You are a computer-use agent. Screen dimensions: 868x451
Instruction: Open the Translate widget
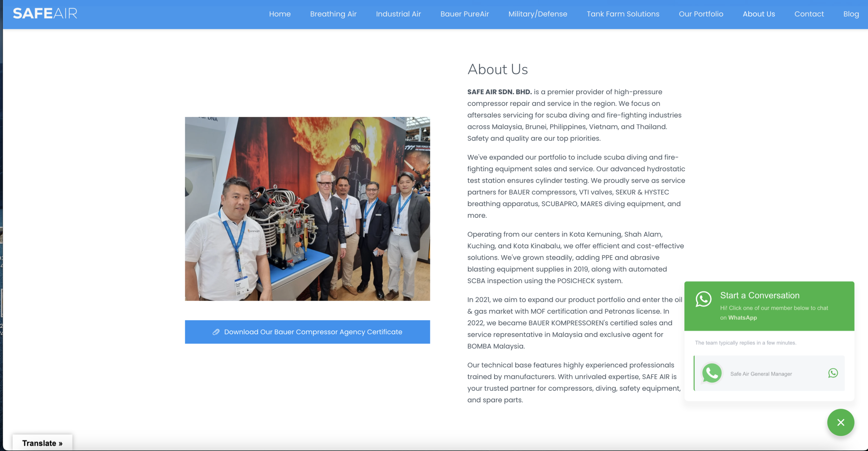(42, 443)
